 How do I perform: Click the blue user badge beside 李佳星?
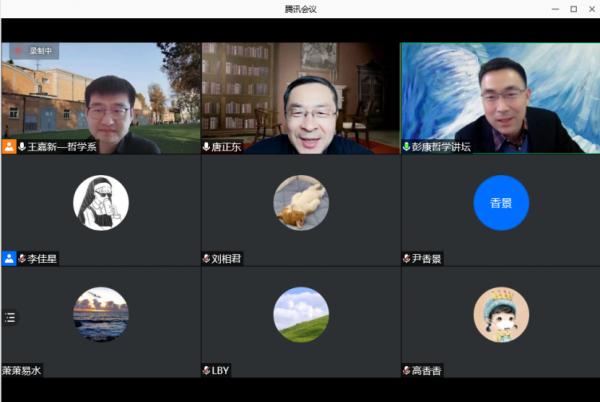9,258
